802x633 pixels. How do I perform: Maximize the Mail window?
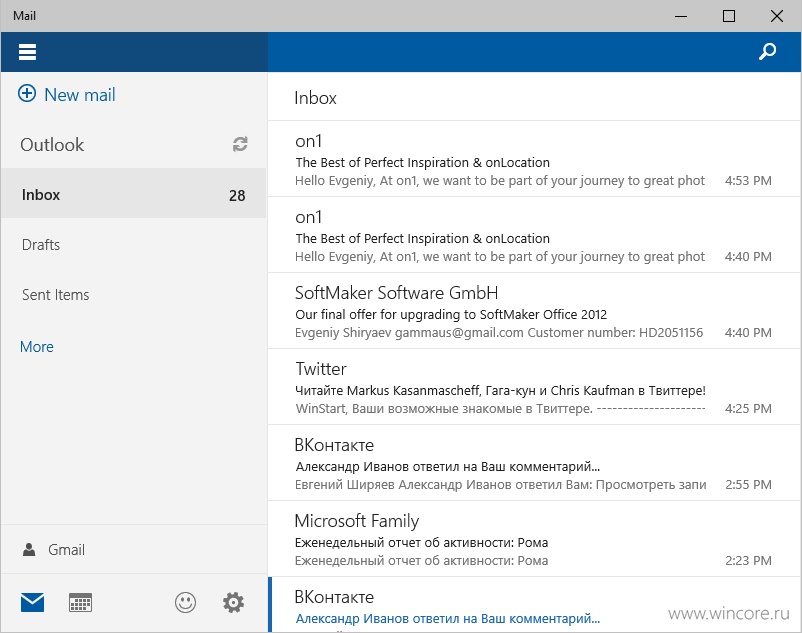point(729,16)
